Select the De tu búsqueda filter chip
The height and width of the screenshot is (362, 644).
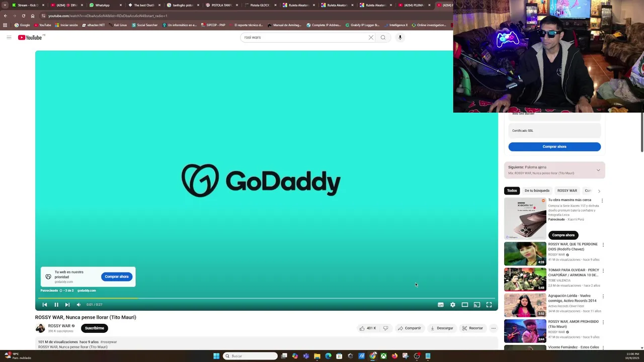pos(537,191)
